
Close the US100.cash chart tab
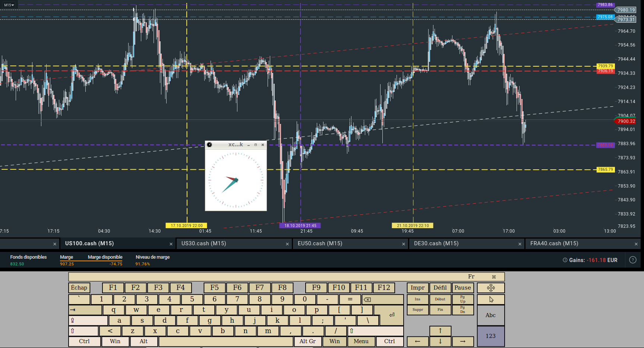pyautogui.click(x=171, y=244)
